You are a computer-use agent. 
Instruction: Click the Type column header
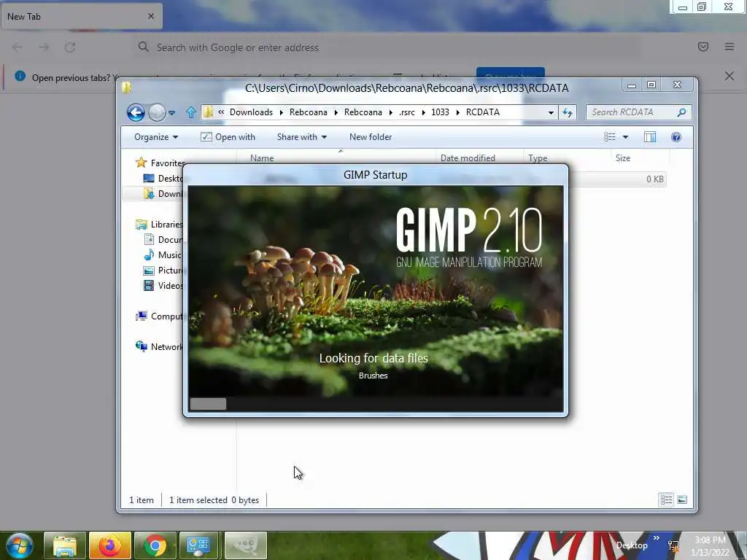[538, 158]
